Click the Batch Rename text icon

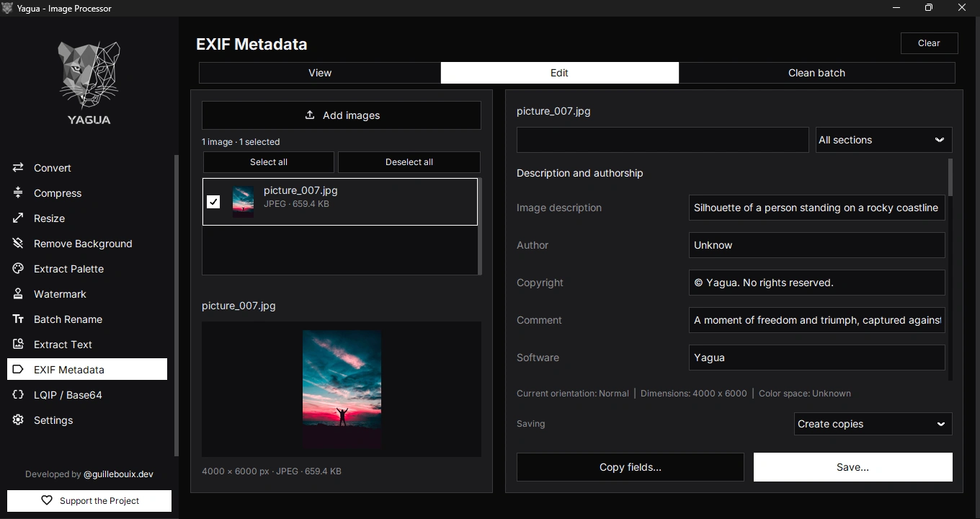coord(18,319)
